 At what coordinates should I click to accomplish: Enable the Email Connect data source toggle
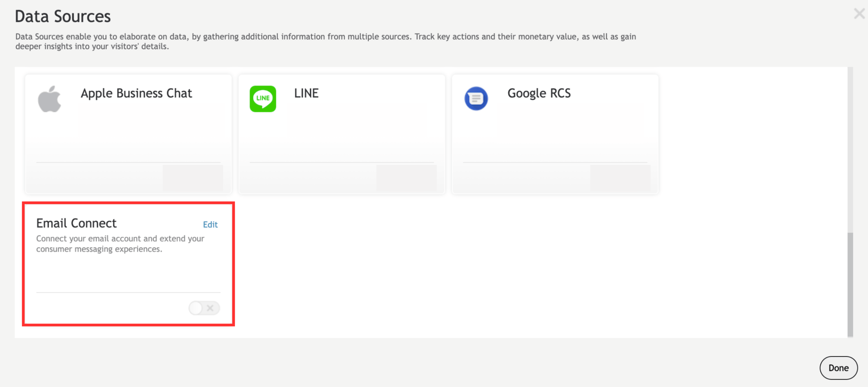[x=204, y=308]
